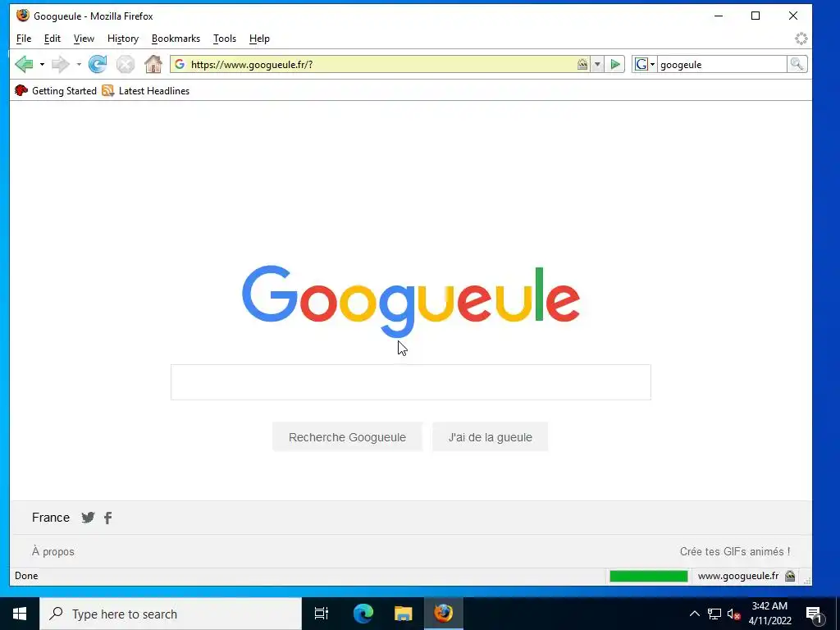Open the Help menu
Screen dimensions: 840x630
pos(259,39)
